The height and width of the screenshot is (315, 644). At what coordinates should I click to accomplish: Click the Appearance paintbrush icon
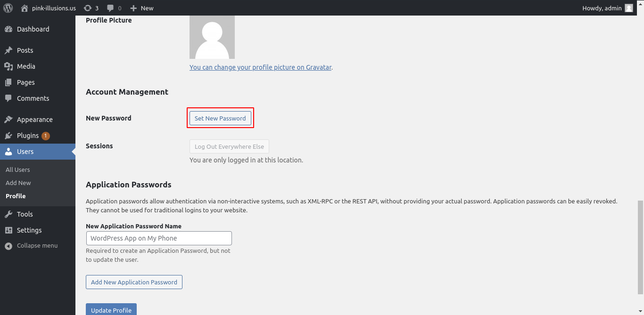point(8,120)
